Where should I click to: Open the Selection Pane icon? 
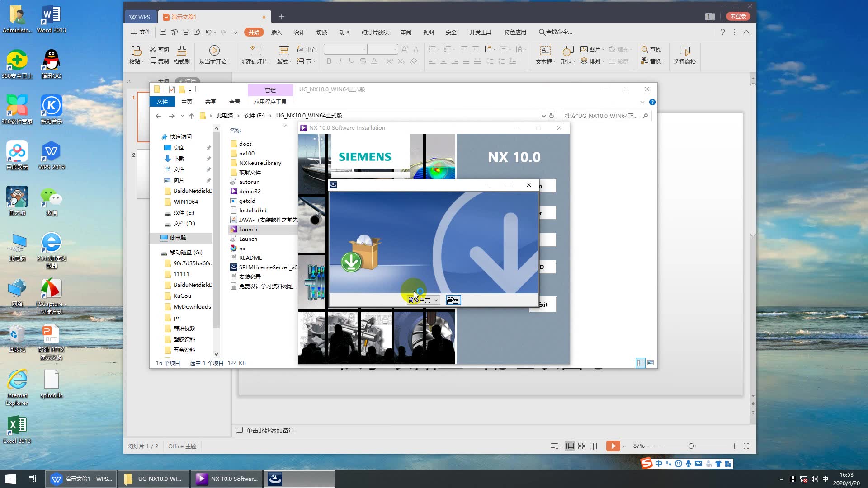click(685, 50)
